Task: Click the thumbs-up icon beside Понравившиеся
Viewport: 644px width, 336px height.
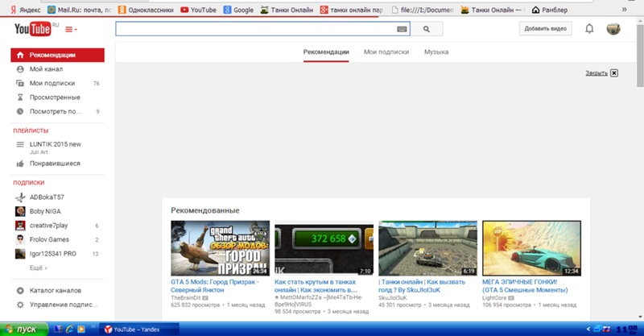Action: click(20, 164)
